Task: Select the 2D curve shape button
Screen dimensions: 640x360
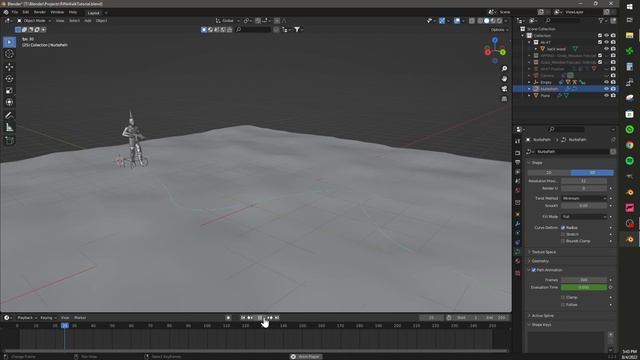Action: [x=549, y=173]
